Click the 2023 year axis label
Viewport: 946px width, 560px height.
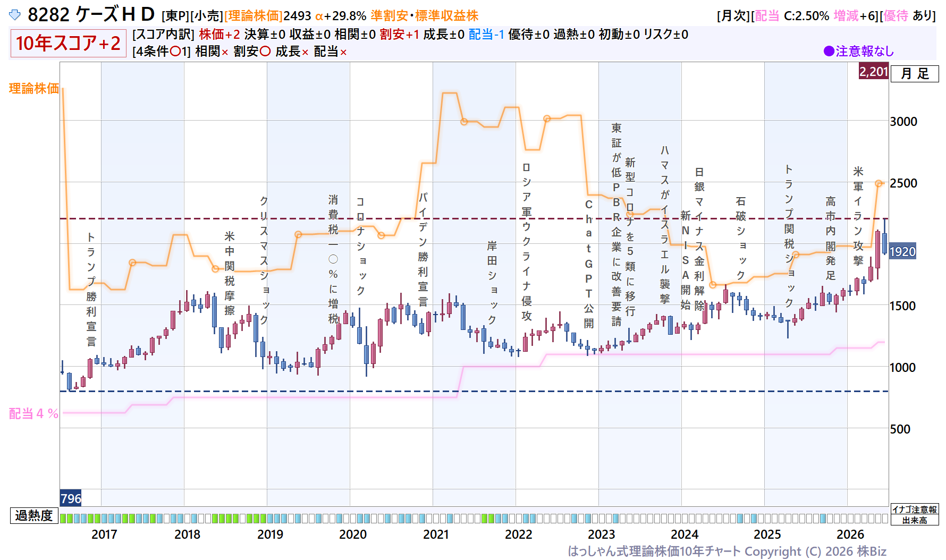(602, 534)
